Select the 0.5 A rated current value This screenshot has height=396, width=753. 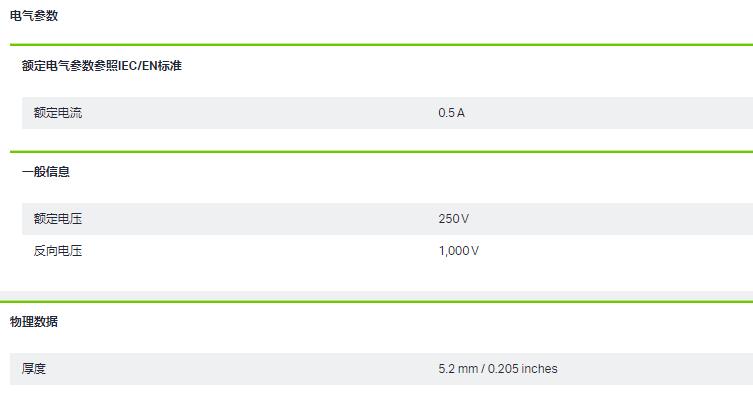click(x=451, y=113)
